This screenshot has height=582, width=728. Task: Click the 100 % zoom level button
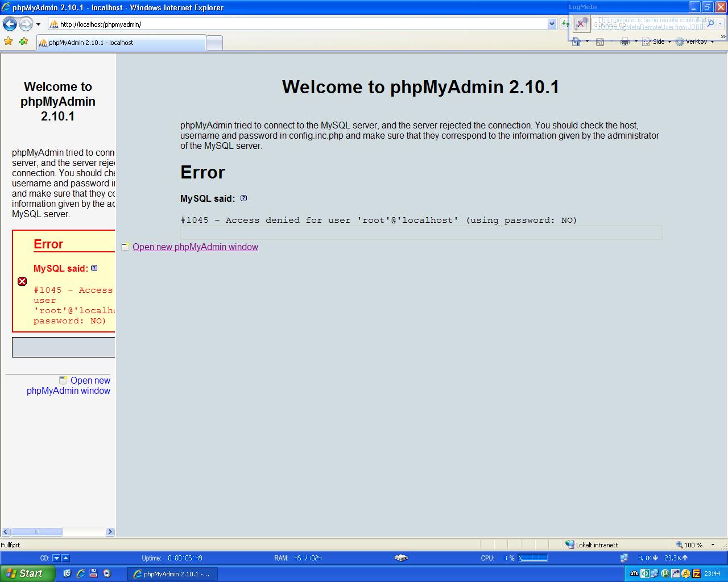pos(689,544)
